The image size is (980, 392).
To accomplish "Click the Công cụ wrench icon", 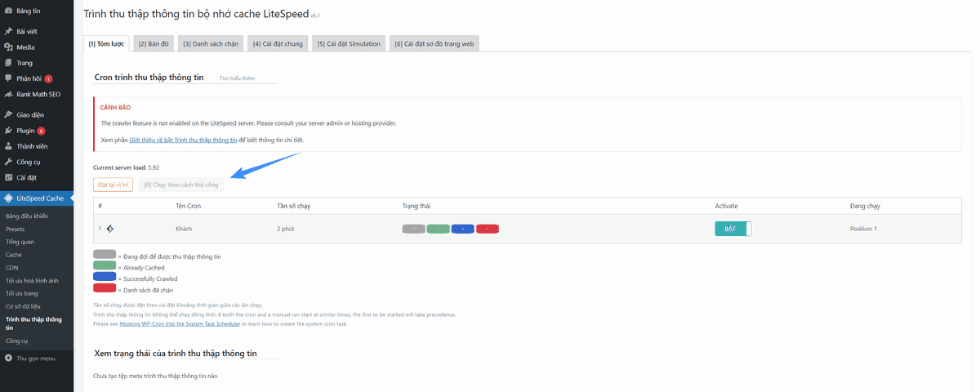I will (x=8, y=162).
